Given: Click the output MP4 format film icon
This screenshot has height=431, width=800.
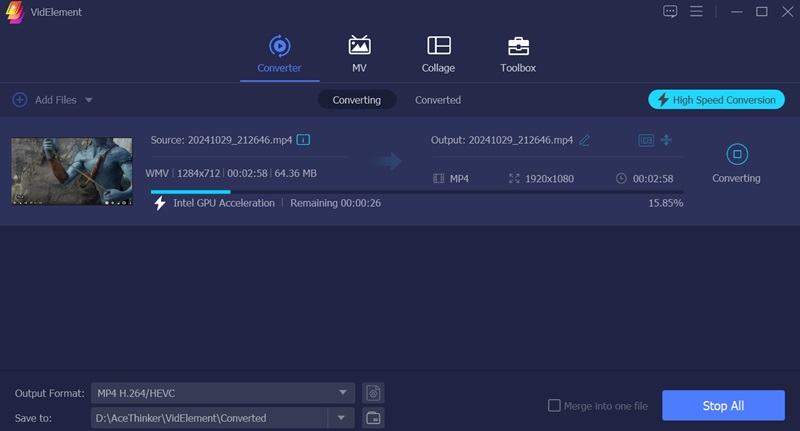Looking at the screenshot, I should [x=438, y=179].
